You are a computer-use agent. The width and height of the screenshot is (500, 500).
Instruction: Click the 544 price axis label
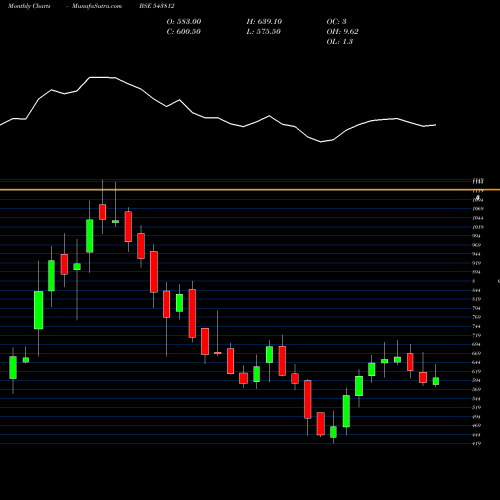tap(477, 399)
